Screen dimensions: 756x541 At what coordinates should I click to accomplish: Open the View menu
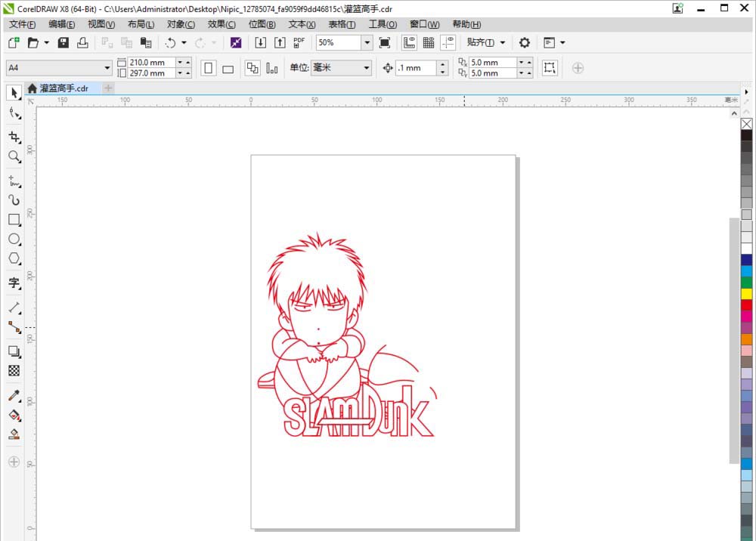tap(101, 25)
